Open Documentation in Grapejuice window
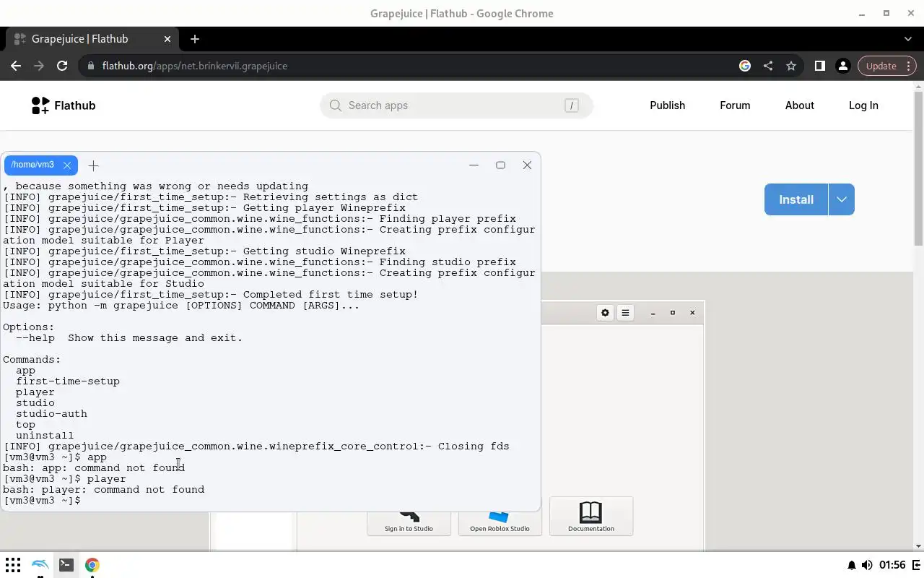Viewport: 924px width, 578px height. click(591, 516)
